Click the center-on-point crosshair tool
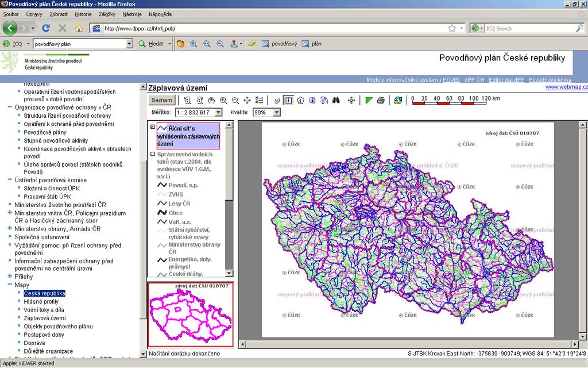The height and width of the screenshot is (368, 588). (351, 100)
